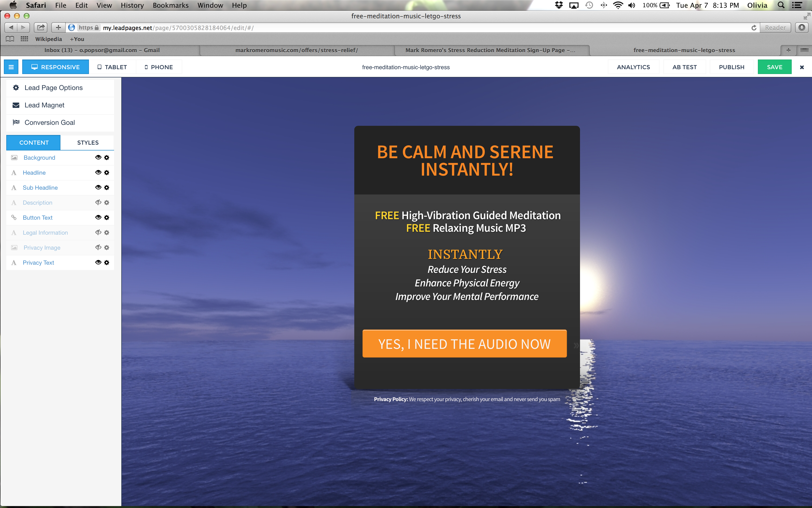The image size is (812, 508).
Task: Open the Wikipedia bookmark
Action: click(x=49, y=39)
